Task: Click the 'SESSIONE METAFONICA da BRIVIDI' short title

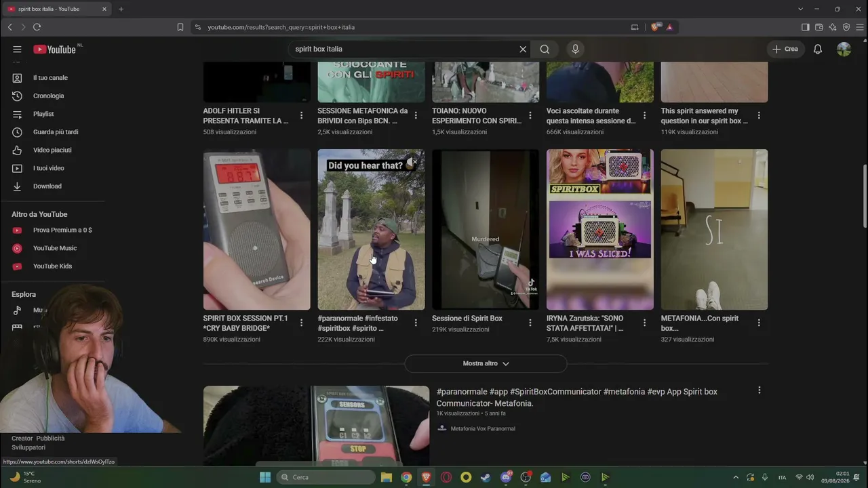Action: tap(363, 116)
